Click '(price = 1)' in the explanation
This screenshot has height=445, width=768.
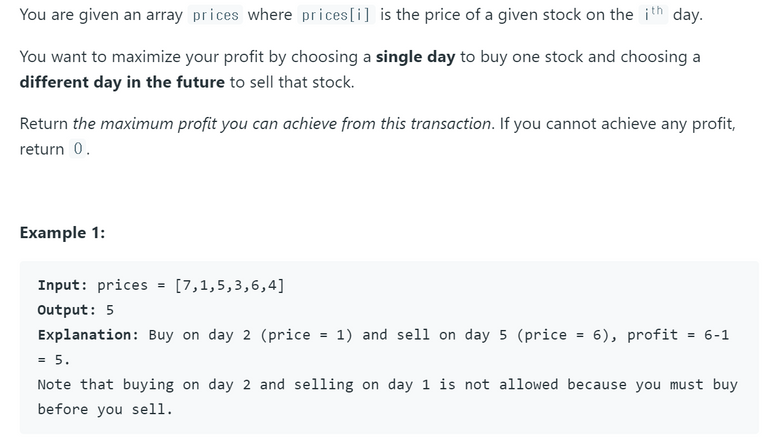[307, 335]
